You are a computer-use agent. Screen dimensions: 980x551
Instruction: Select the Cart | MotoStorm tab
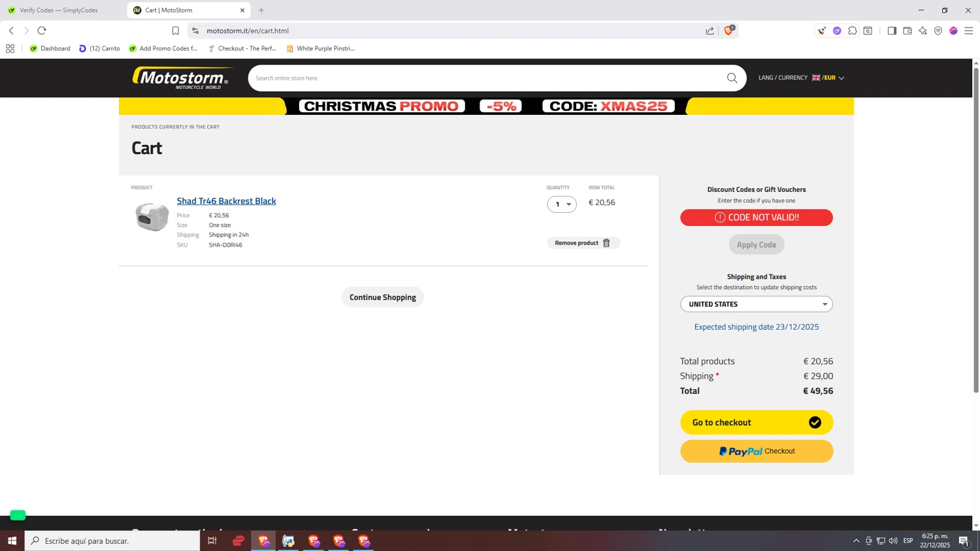click(189, 10)
